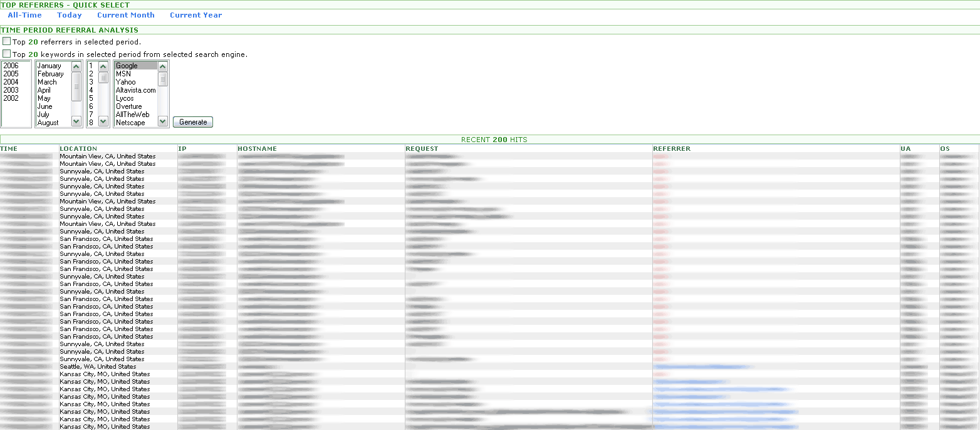Select year 2004 in the list
This screenshot has height=430, width=980.
click(x=16, y=82)
